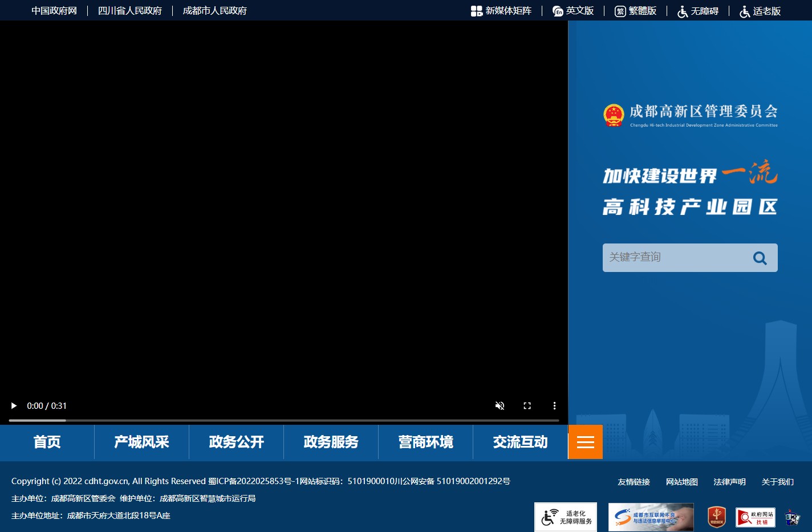Click the 维护单位：成都高新区智慧城市运行局 text

click(x=188, y=498)
